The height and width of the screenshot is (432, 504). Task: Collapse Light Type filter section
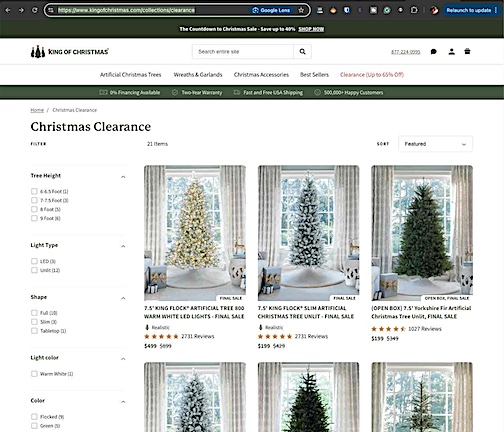click(123, 246)
